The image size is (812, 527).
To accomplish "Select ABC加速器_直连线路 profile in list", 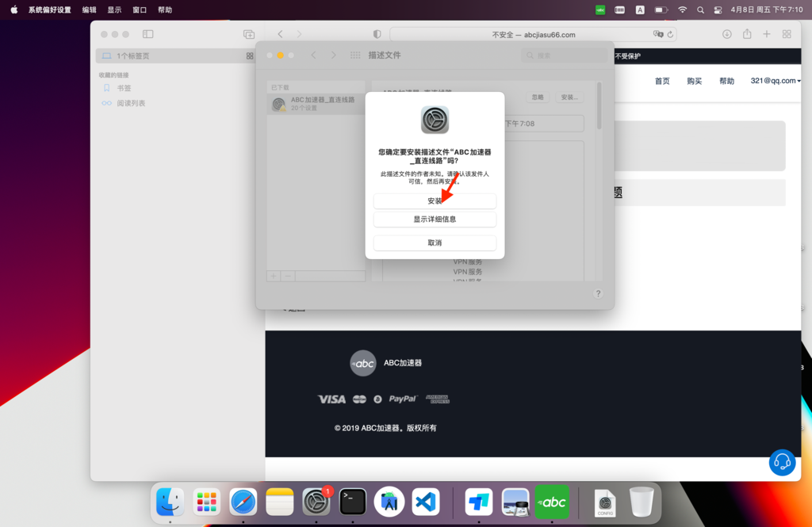I will tap(316, 104).
